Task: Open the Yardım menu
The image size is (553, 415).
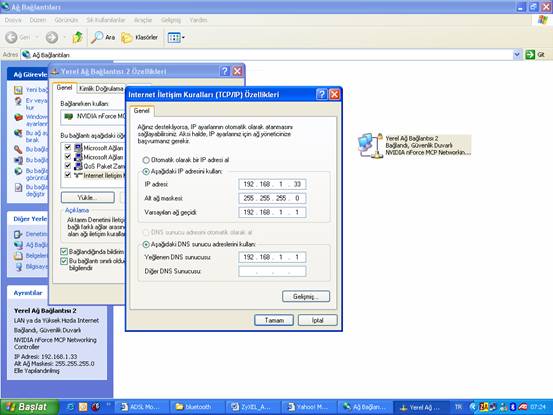Action: 198,20
